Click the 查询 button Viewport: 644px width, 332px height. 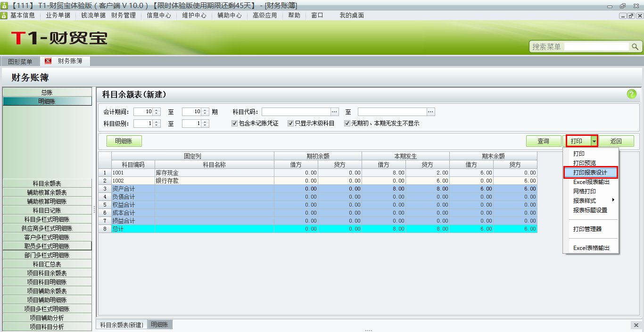click(x=544, y=141)
